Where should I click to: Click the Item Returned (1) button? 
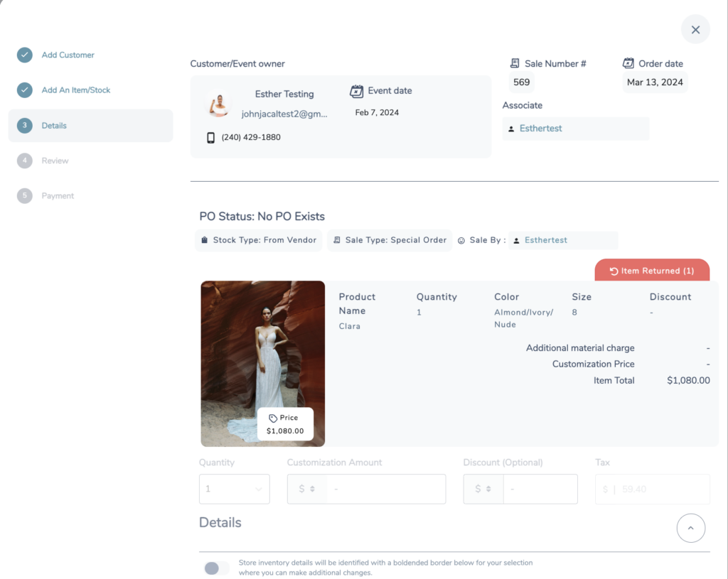tap(652, 270)
